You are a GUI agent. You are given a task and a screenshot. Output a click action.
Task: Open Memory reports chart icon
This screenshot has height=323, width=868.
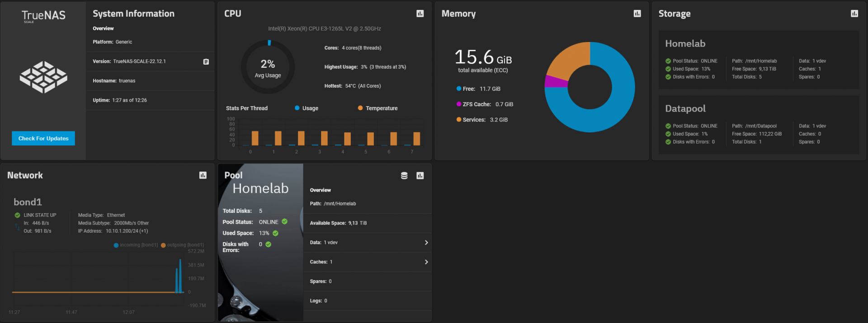(x=637, y=14)
